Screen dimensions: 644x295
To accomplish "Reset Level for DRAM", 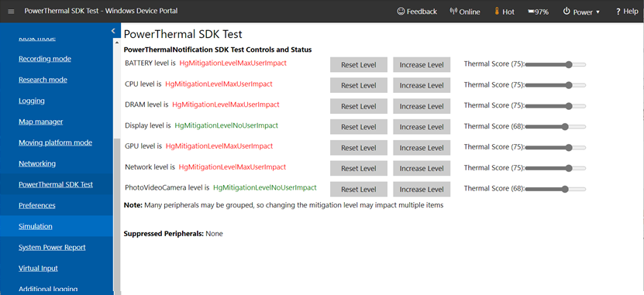I will 359,106.
